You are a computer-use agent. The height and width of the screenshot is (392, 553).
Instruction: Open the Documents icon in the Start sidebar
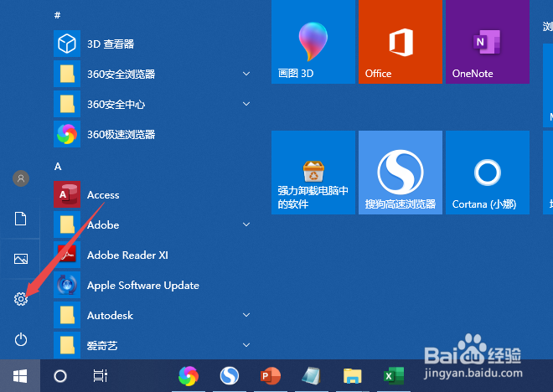(x=20, y=219)
